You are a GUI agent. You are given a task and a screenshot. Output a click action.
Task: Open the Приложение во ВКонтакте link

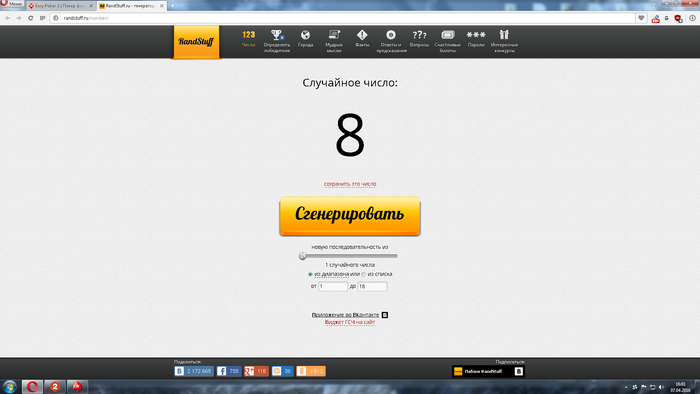point(346,315)
